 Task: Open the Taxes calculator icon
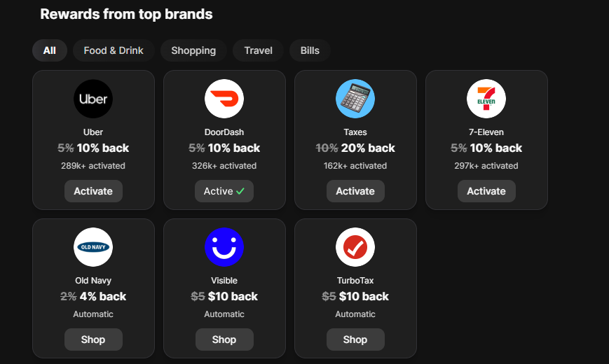[x=355, y=99]
